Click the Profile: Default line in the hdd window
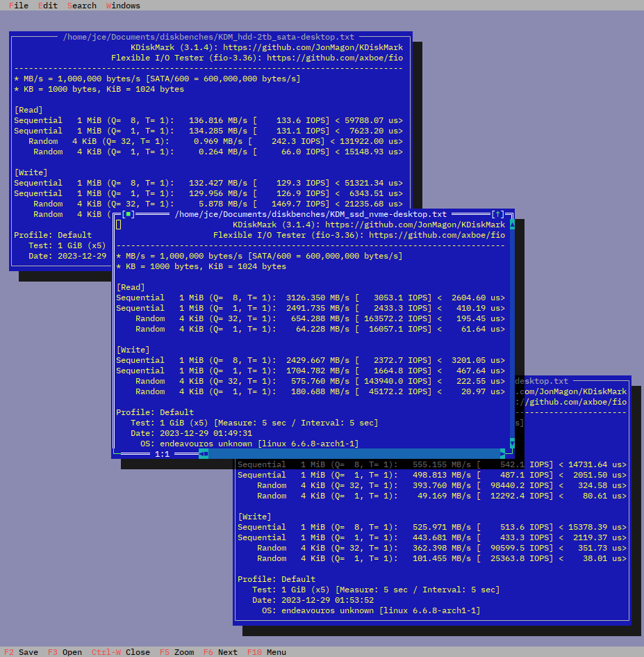Image resolution: width=644 pixels, height=657 pixels. pyautogui.click(x=53, y=235)
